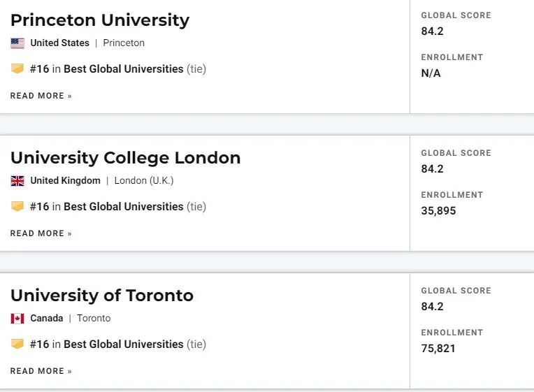Image resolution: width=534 pixels, height=392 pixels.
Task: Select Best Global Universities link for Princeton
Action: [124, 68]
